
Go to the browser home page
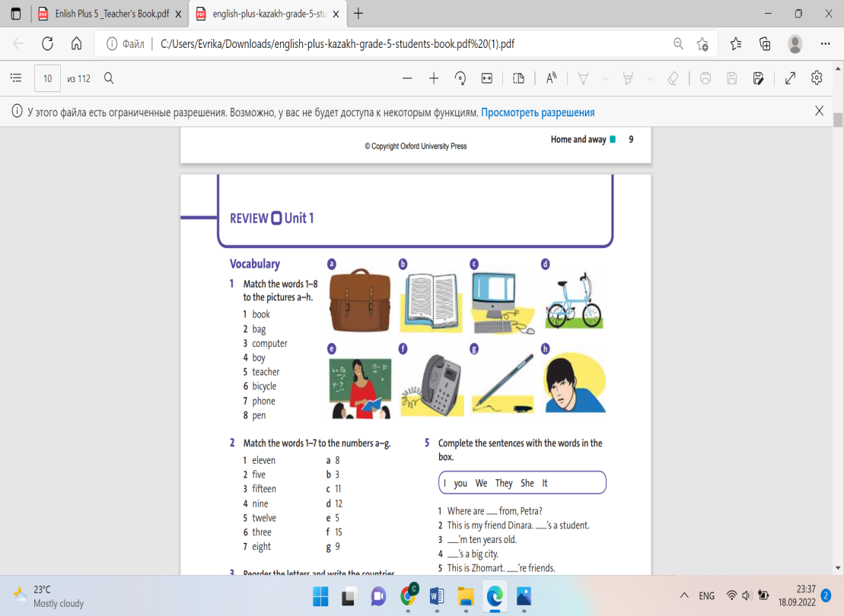pos(76,43)
